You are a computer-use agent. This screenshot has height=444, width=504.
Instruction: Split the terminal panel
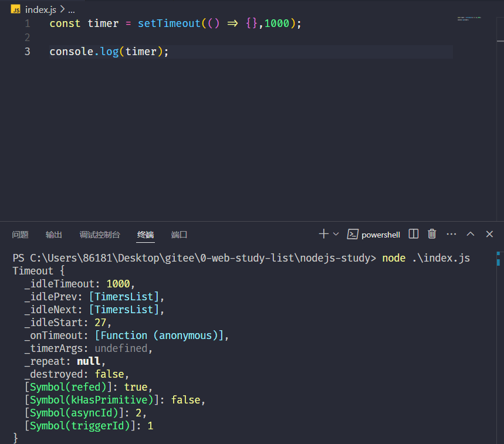point(414,234)
